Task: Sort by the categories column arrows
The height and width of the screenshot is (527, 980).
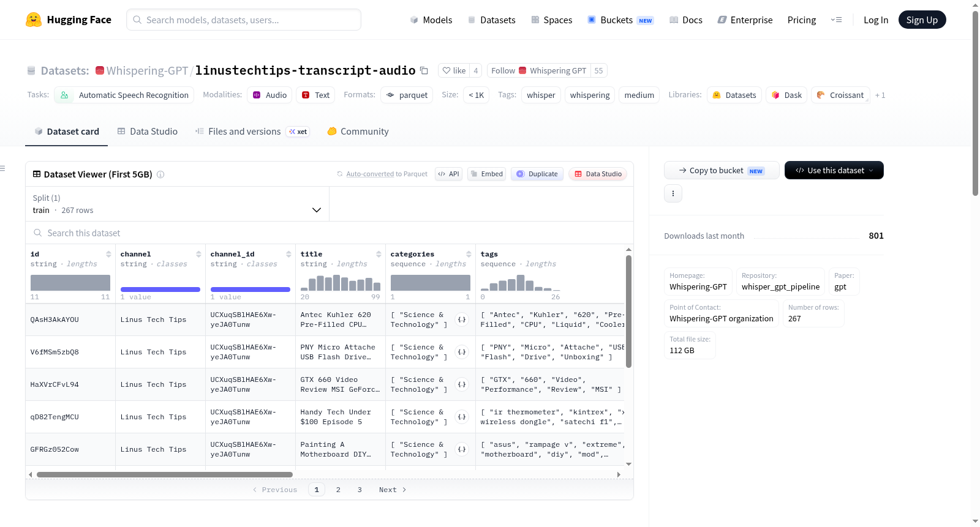Action: 469,254
